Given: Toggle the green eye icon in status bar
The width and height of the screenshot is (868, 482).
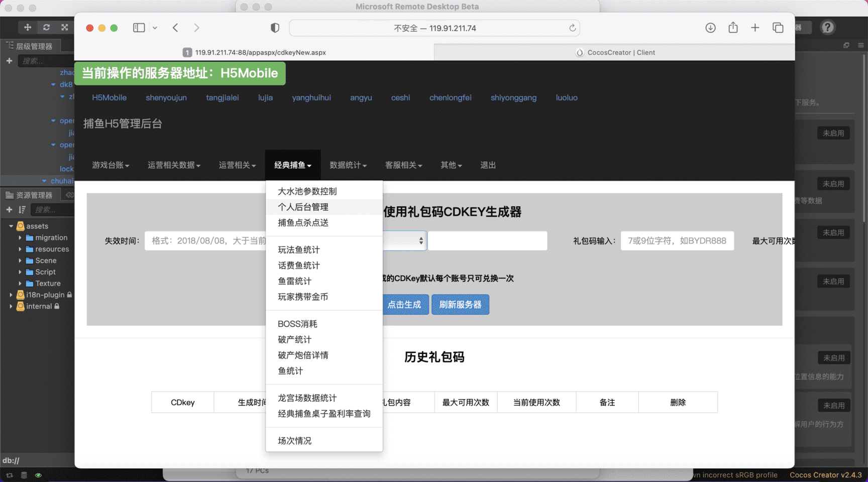Looking at the screenshot, I should click(38, 475).
